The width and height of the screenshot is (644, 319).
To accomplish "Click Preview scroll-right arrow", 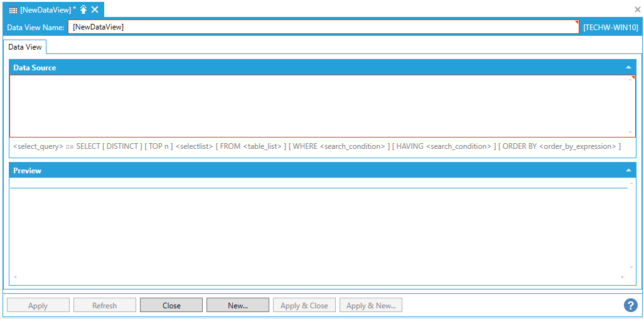I will (623, 277).
